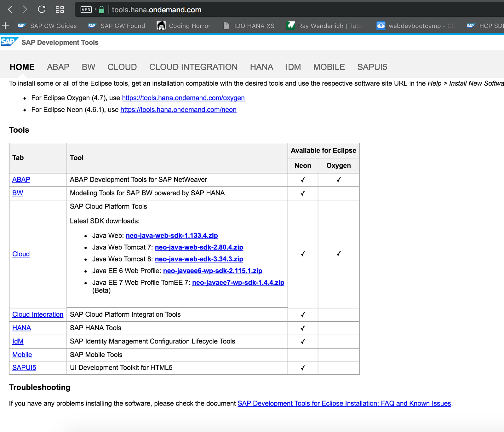Download neo-javaee6-wp-sdk-2.115.1.zip
The image size is (504, 432).
coord(213,271)
